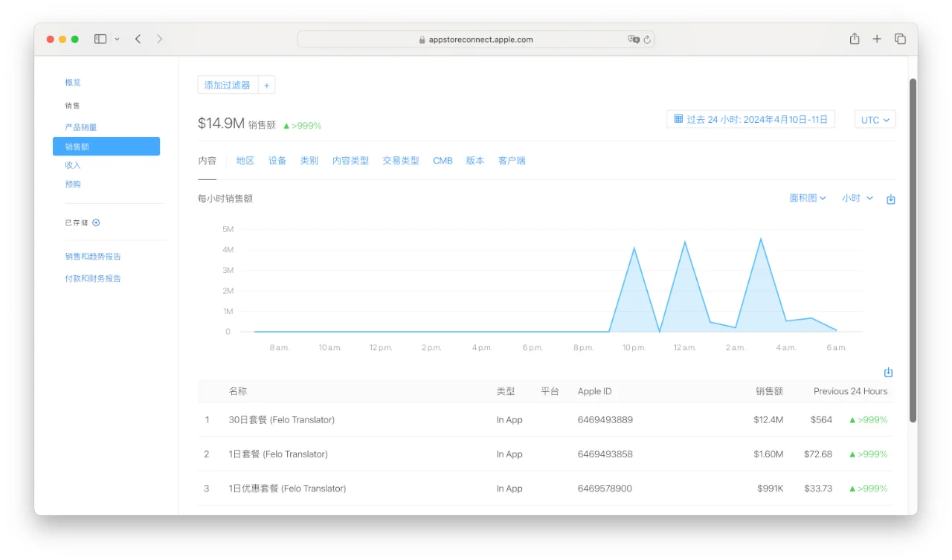Open the date range picker 过去 24 小时

click(x=750, y=119)
